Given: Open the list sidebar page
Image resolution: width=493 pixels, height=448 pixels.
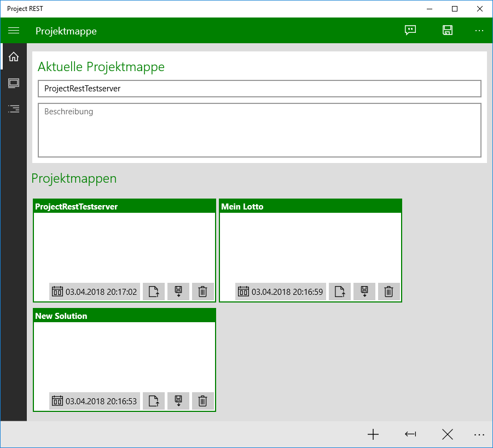Looking at the screenshot, I should click(14, 109).
